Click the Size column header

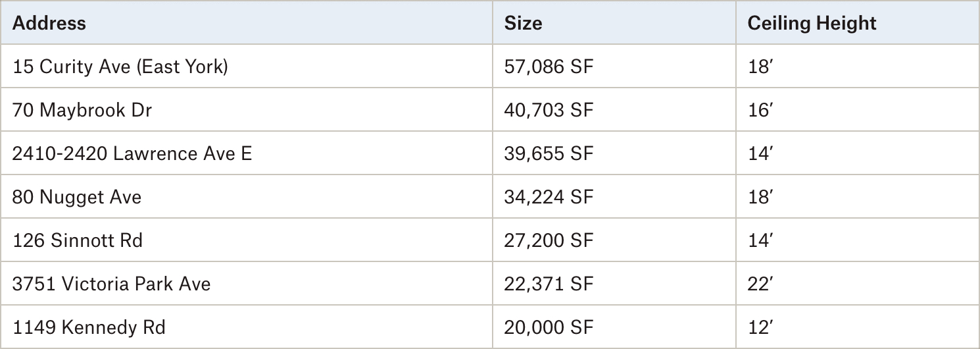[x=523, y=23]
